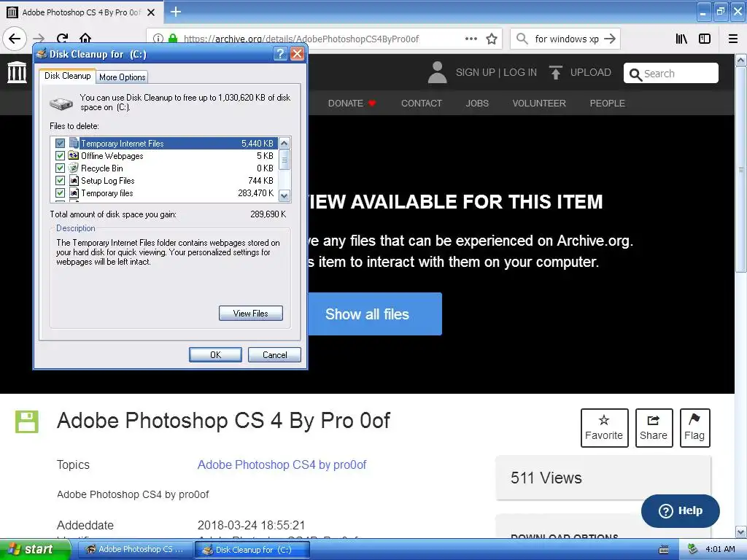Click the Disk Cleanup for (C:) taskbar item
Viewport: 747px width, 560px height.
(252, 550)
